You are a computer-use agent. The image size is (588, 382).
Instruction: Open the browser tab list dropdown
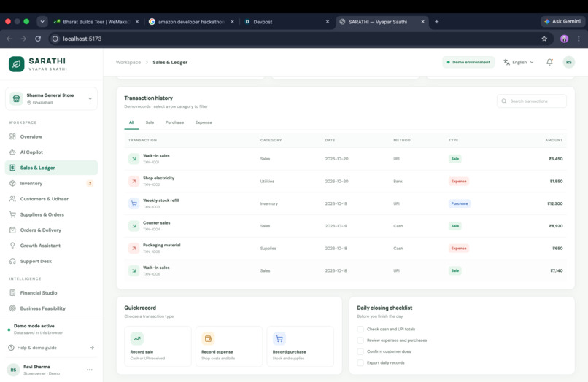tap(42, 22)
